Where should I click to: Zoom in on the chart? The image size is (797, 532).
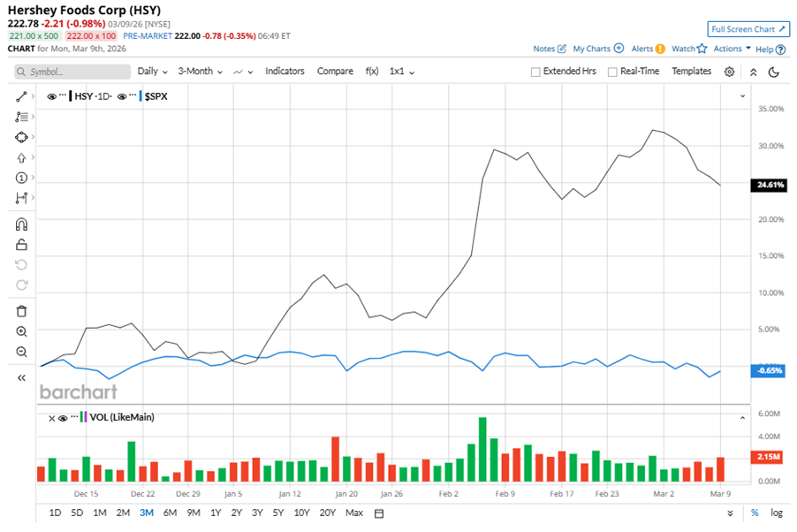click(21, 331)
